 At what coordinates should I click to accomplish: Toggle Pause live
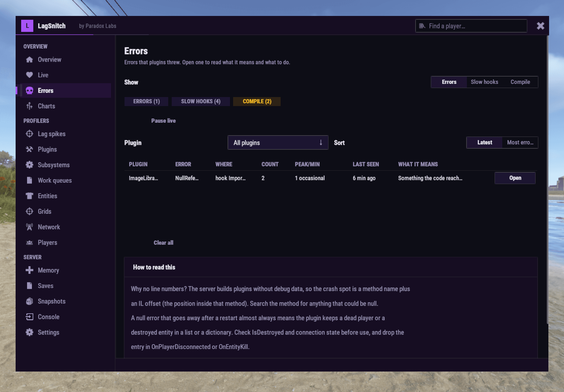coord(163,121)
